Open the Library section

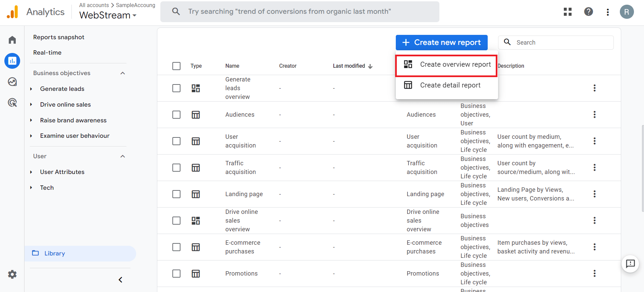pyautogui.click(x=80, y=253)
